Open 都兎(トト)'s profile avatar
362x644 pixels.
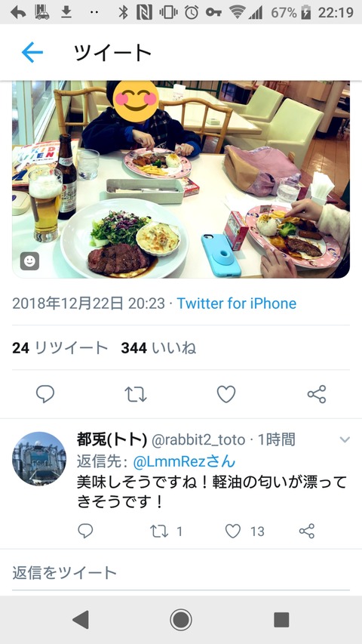39,458
